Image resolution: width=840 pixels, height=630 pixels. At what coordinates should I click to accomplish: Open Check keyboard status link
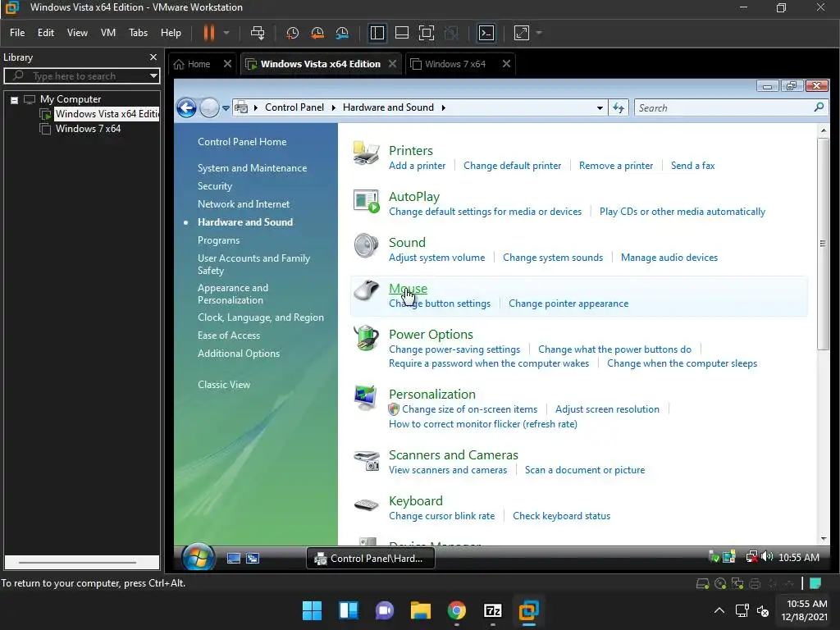(561, 516)
